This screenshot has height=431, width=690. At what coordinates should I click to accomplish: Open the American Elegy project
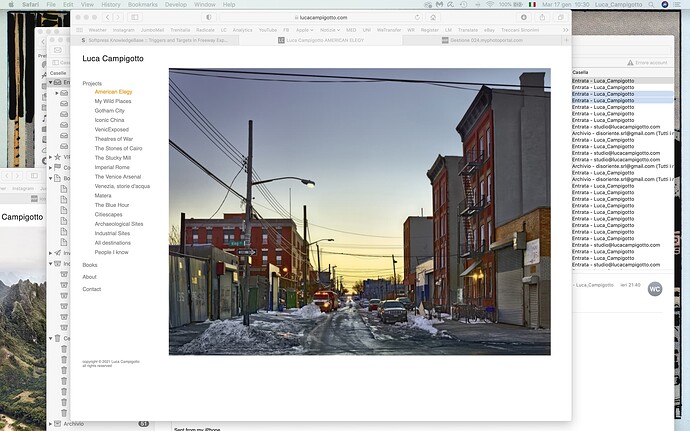[114, 92]
